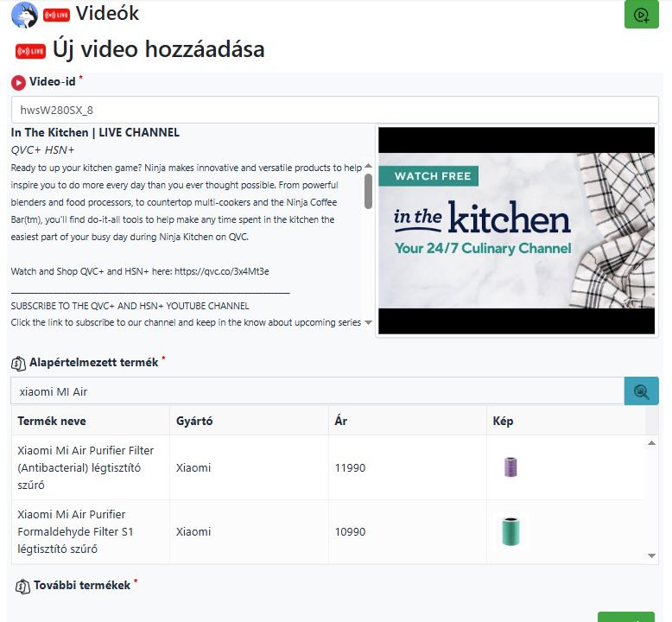The height and width of the screenshot is (622, 672).
Task: Click the description scrollbar down arrow
Action: pos(368,323)
